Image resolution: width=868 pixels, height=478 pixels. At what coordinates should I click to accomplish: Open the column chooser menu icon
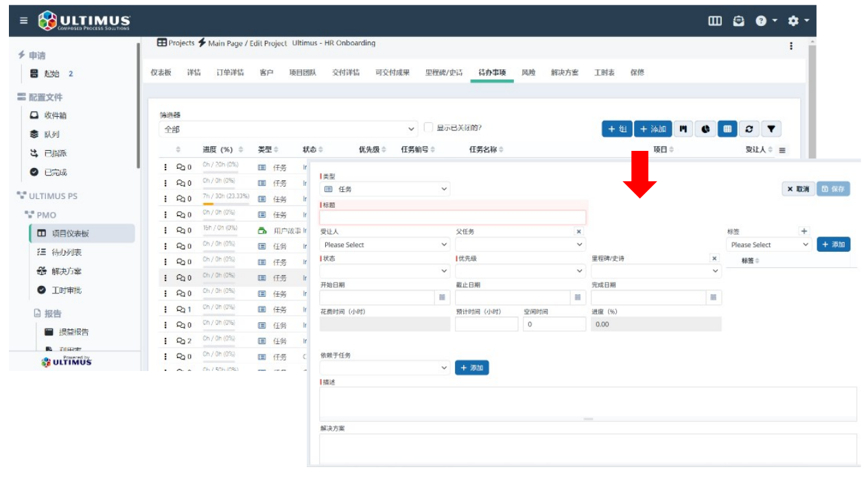(x=782, y=150)
